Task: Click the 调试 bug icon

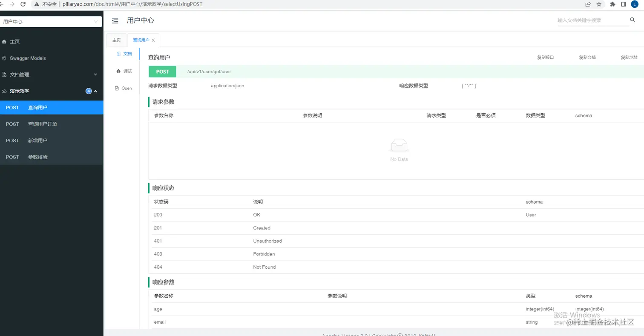Action: (118, 71)
